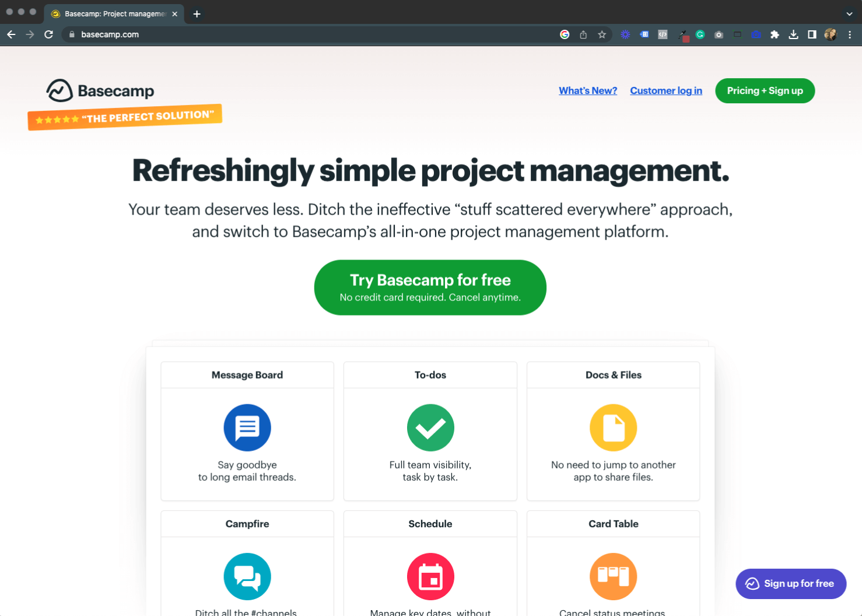Screen dimensions: 862x616
Task: Click the eyedropper color picker extension
Action: (682, 34)
